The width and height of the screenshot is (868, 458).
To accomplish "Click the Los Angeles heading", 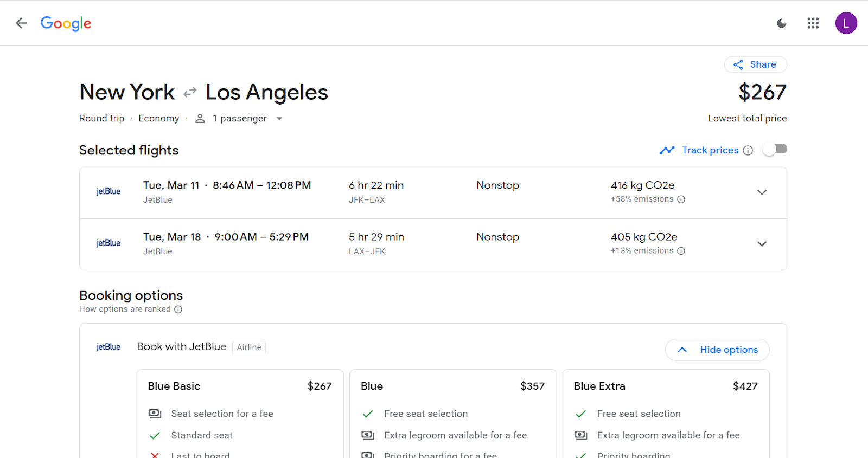I will click(x=267, y=92).
